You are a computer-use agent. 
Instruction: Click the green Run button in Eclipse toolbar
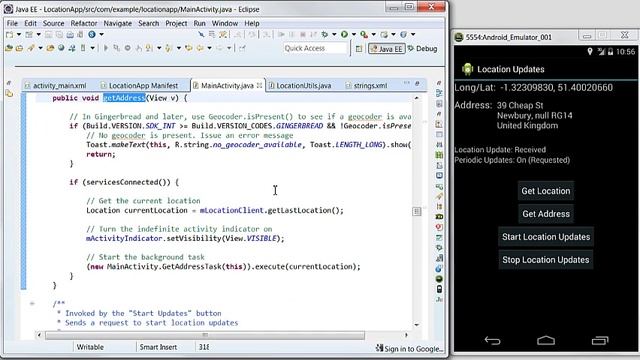point(344,35)
